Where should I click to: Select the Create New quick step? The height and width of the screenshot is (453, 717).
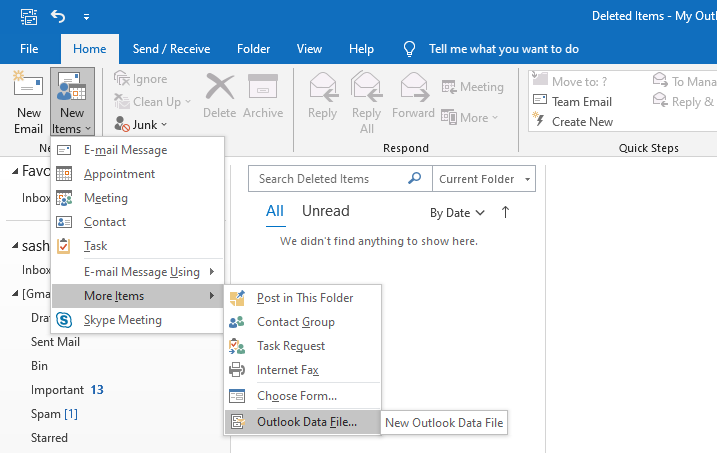(573, 122)
